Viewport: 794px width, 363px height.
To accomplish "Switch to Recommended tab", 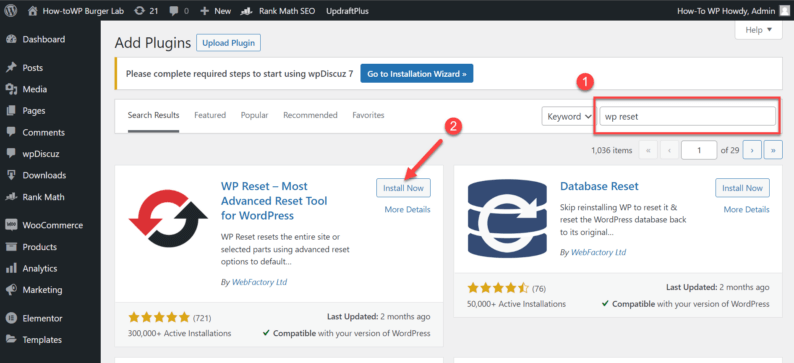I will click(x=310, y=115).
